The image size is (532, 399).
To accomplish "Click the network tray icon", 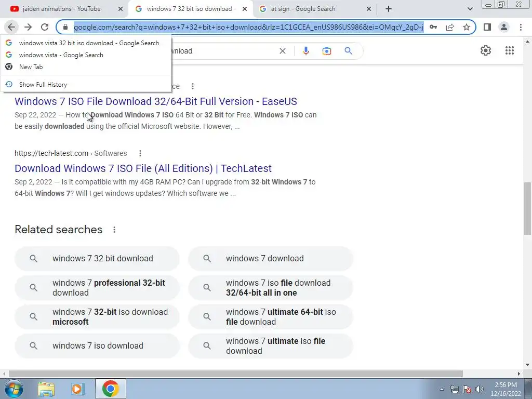I will point(454,389).
